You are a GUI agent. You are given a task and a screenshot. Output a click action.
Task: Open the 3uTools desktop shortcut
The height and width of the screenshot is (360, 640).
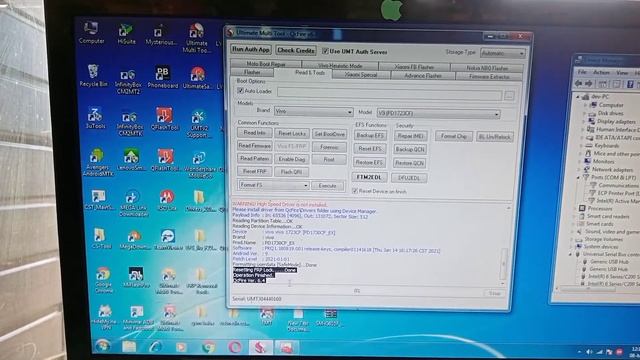pyautogui.click(x=95, y=119)
